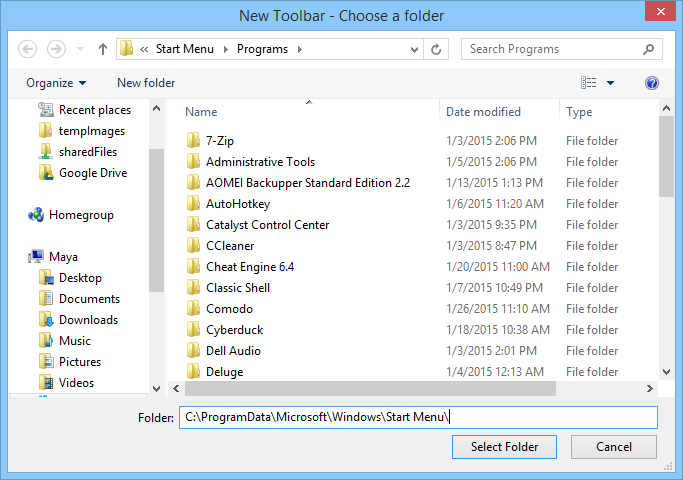Image resolution: width=683 pixels, height=480 pixels.
Task: Click the Folder path text field
Action: 418,417
